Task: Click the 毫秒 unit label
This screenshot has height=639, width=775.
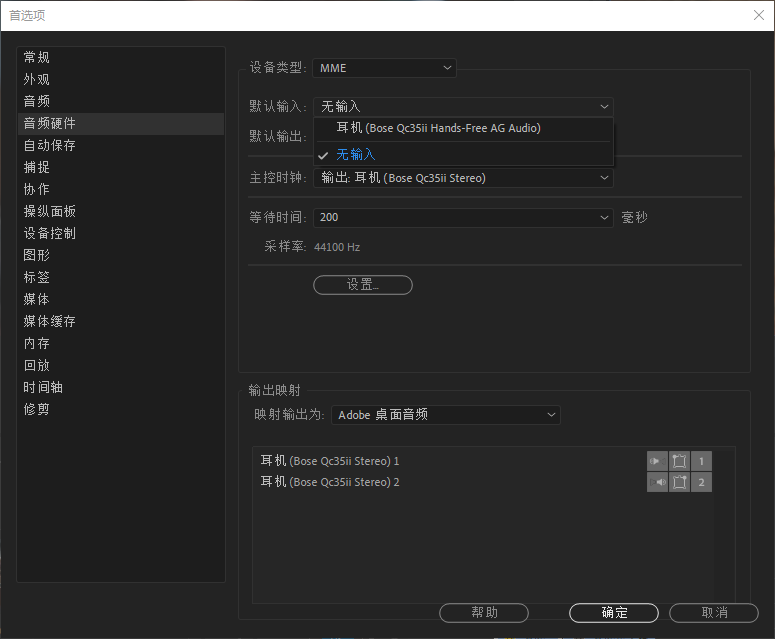Action: pos(634,217)
